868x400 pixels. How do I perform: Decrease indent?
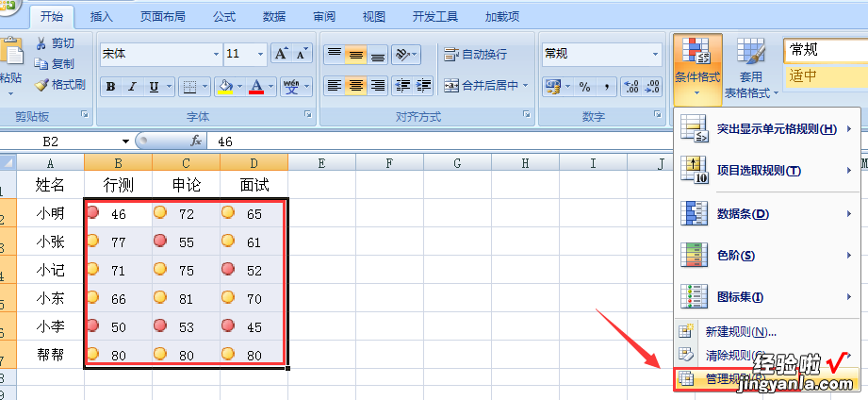[402, 85]
